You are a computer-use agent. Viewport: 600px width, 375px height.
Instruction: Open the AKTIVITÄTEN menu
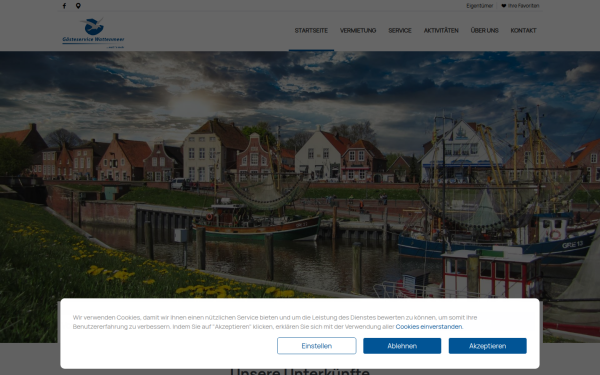pyautogui.click(x=441, y=31)
